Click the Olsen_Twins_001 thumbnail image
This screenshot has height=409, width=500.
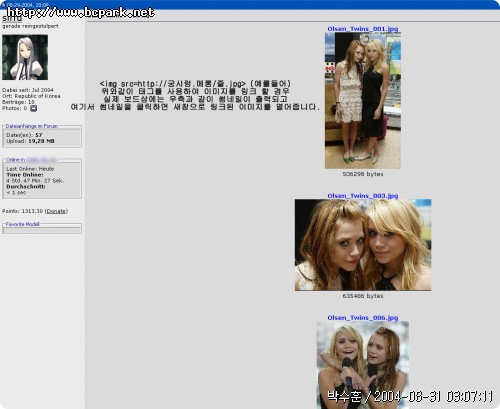click(363, 100)
